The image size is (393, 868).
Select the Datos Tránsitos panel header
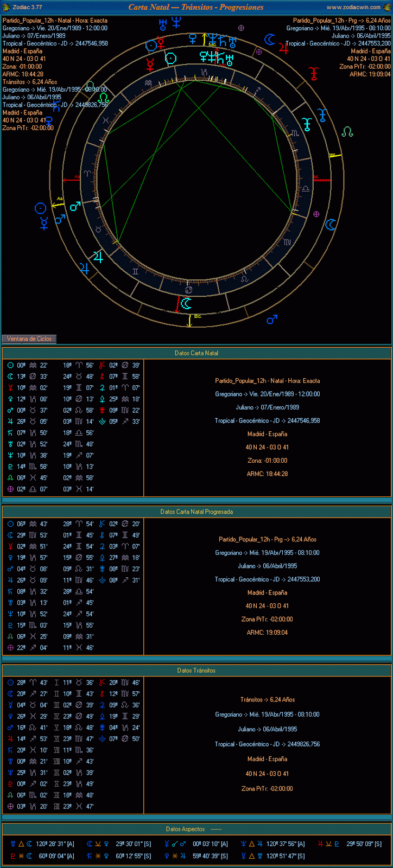click(x=196, y=671)
